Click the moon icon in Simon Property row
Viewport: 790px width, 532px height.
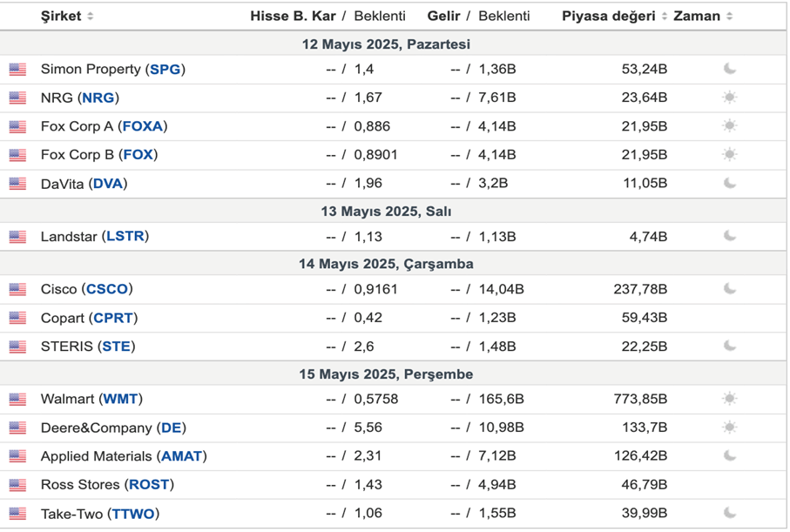[730, 69]
